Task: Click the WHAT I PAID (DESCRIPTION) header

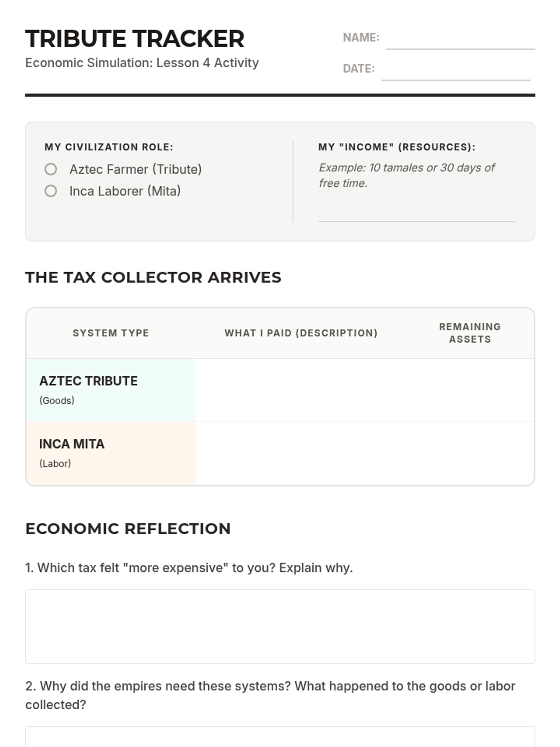Action: (301, 333)
